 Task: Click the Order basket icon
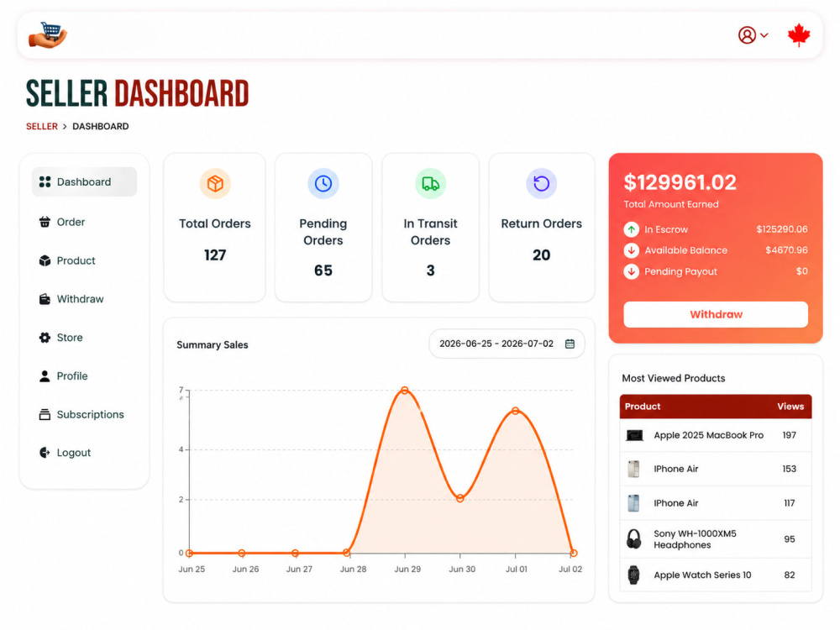[45, 222]
